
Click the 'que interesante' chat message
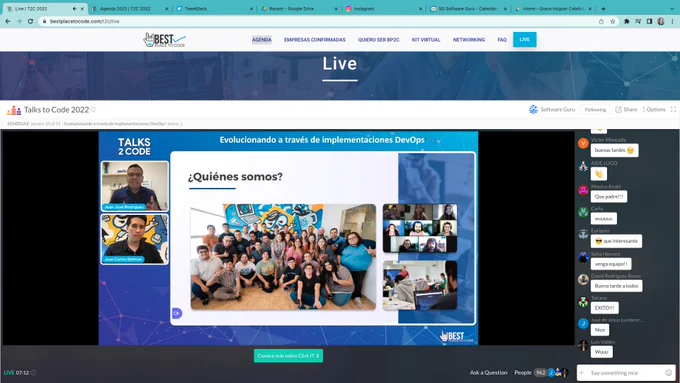pyautogui.click(x=616, y=241)
